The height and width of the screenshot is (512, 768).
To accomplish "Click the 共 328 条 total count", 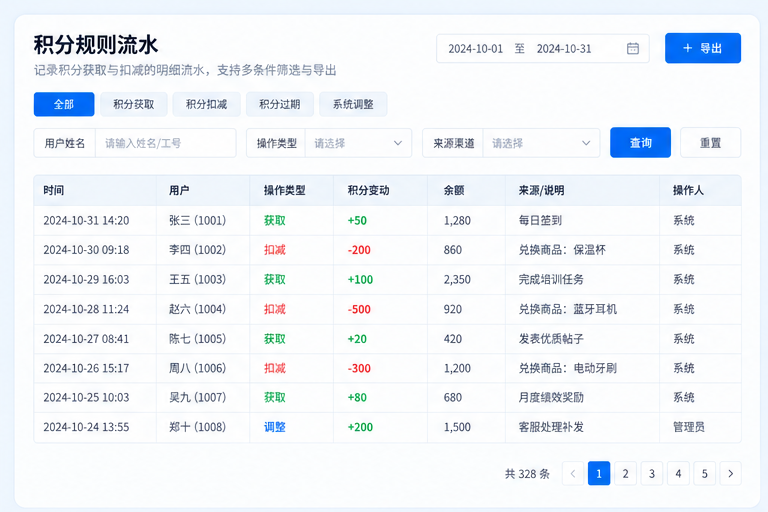I will tap(528, 474).
